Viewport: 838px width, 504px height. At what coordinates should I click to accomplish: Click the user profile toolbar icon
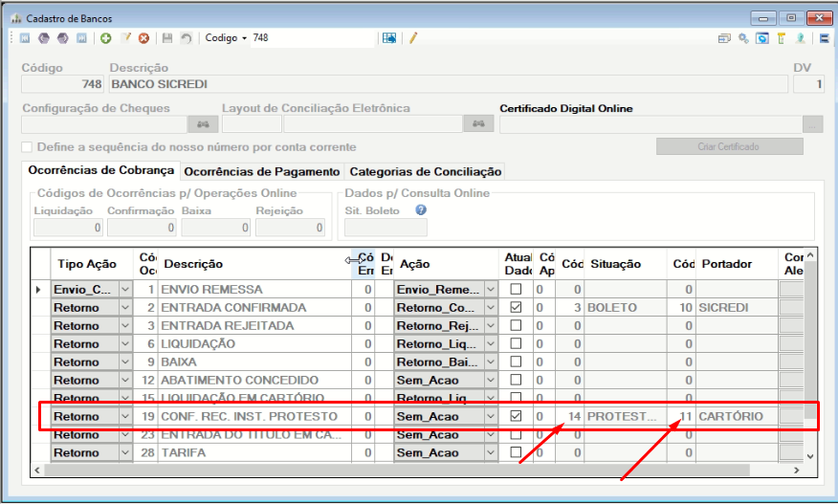point(800,38)
